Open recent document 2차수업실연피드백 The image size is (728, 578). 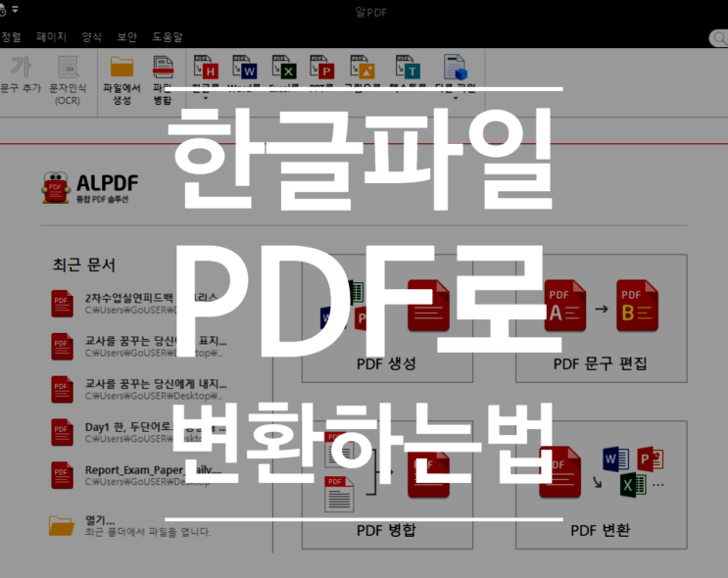(x=139, y=304)
